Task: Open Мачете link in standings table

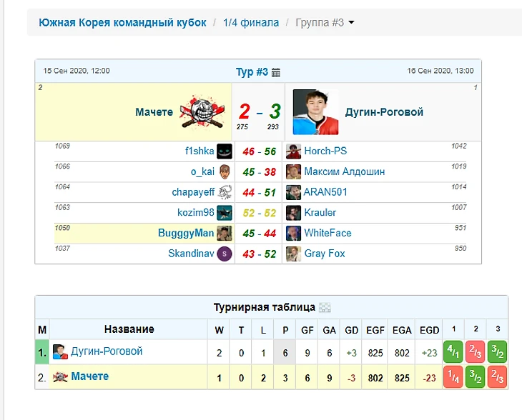Action: click(90, 376)
